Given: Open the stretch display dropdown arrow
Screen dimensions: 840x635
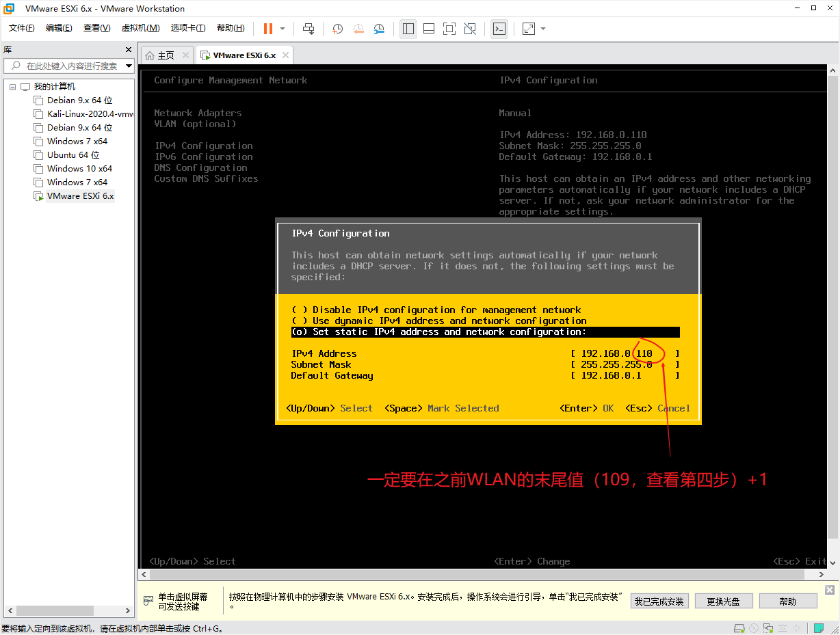Looking at the screenshot, I should (543, 29).
